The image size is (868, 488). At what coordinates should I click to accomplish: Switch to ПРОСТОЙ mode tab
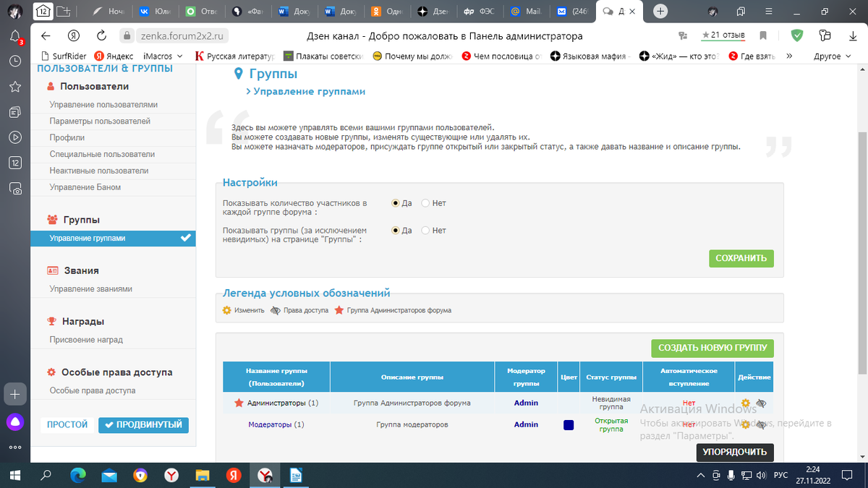66,424
